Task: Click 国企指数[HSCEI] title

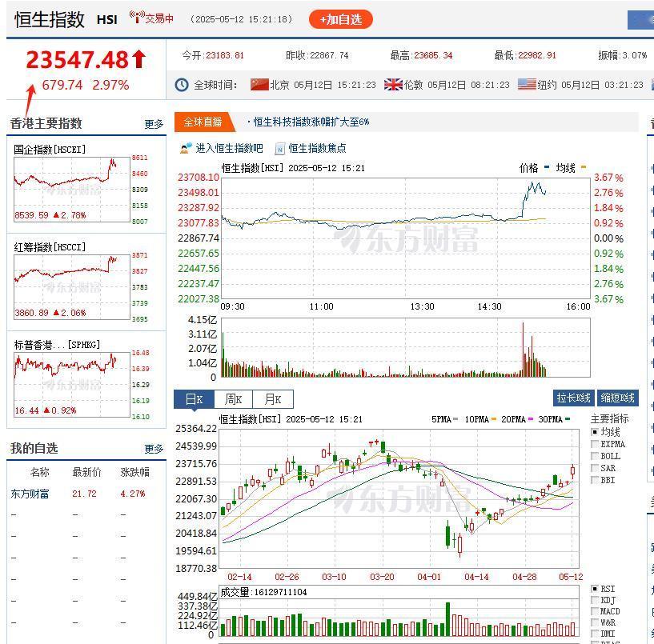Action: click(x=50, y=150)
